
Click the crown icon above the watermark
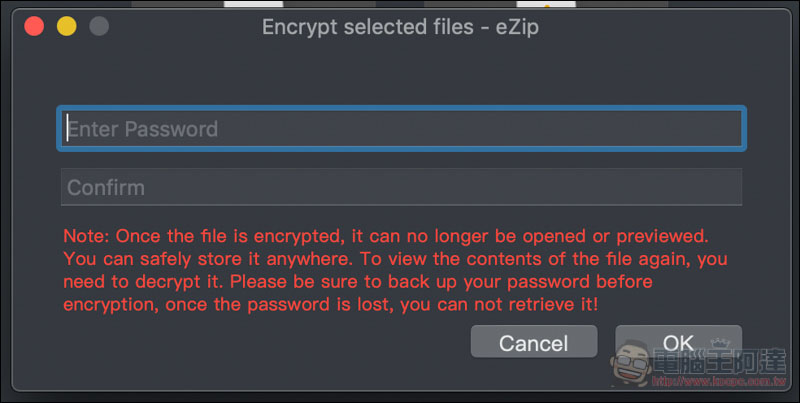click(x=720, y=343)
